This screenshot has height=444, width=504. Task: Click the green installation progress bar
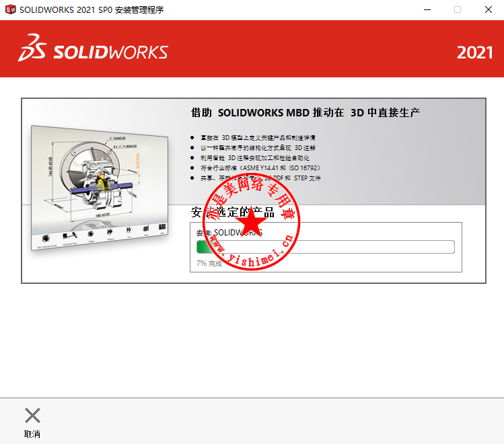(325, 247)
